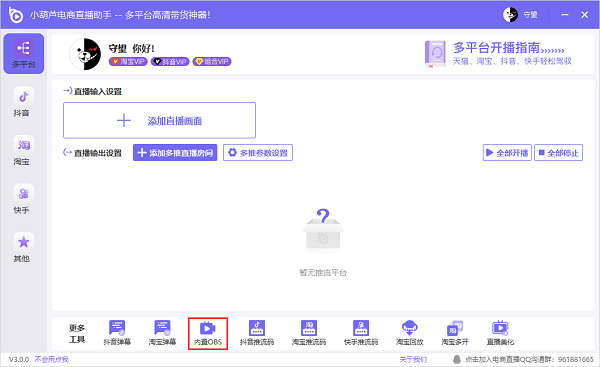Viewport: 600px width, 367px height.
Task: Open the 淘宝多开 tool
Action: pyautogui.click(x=455, y=333)
